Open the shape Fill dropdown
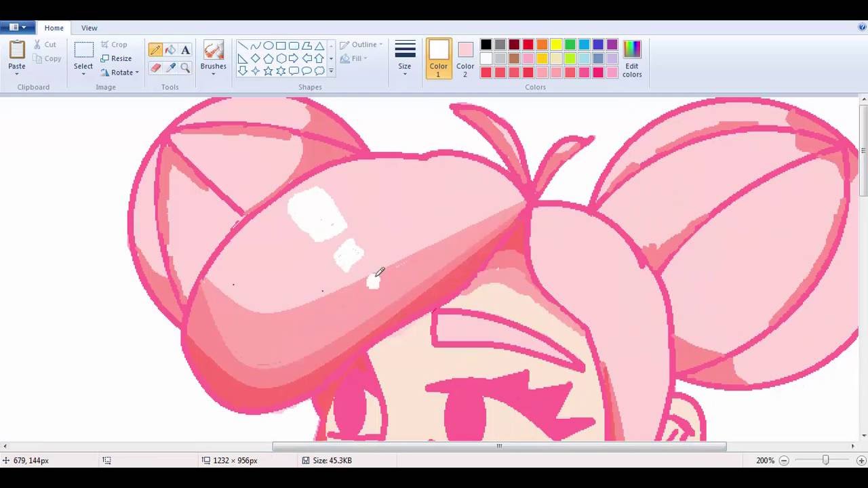This screenshot has width=868, height=488. [354, 58]
